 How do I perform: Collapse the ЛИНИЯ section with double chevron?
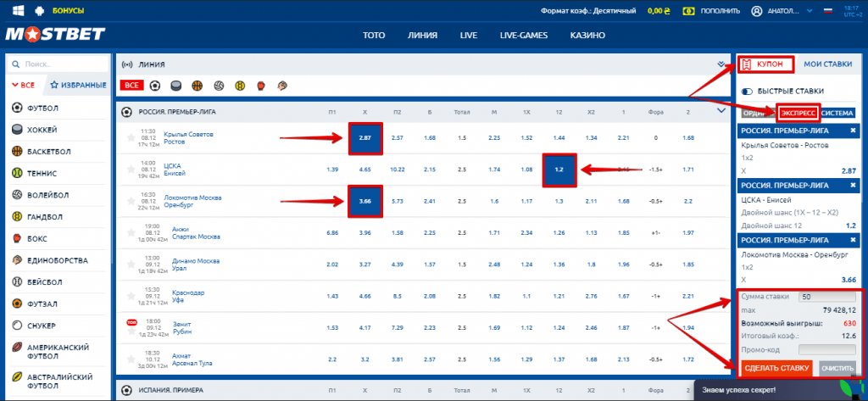pos(721,64)
